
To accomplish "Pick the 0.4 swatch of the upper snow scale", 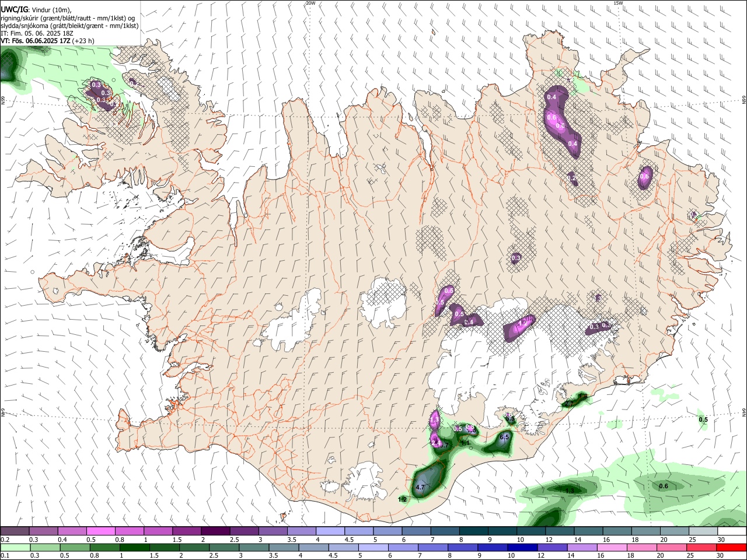I will [x=72, y=531].
